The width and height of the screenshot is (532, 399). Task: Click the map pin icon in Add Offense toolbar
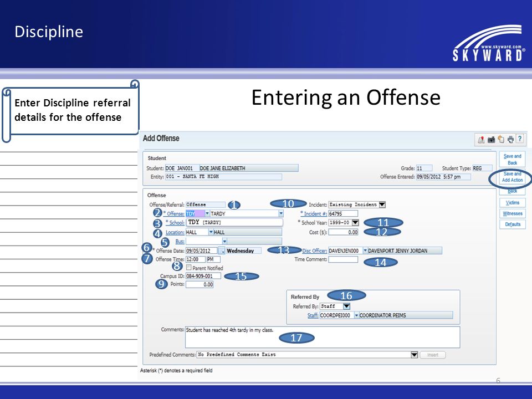click(x=481, y=140)
